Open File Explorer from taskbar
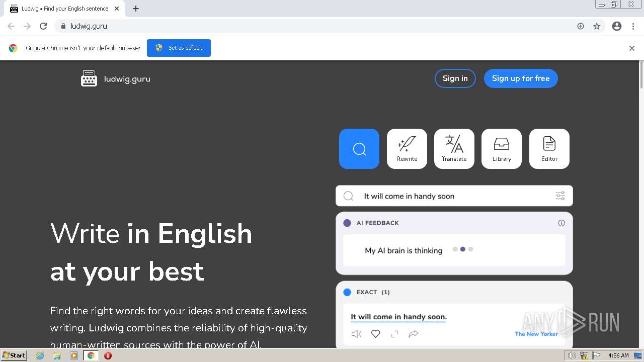Screen dimensions: 644x362 coord(57,355)
